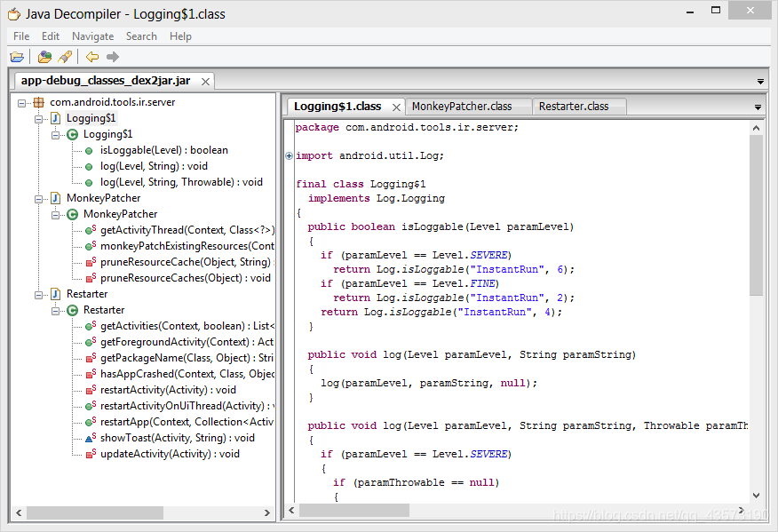Click the code editor scroll left arrow
The height and width of the screenshot is (532, 778).
pyautogui.click(x=291, y=510)
